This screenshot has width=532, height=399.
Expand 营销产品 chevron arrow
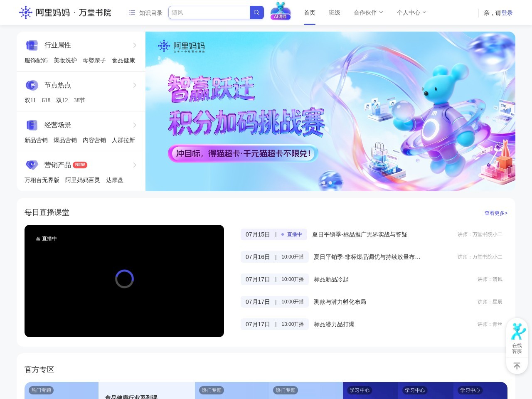[x=135, y=165]
